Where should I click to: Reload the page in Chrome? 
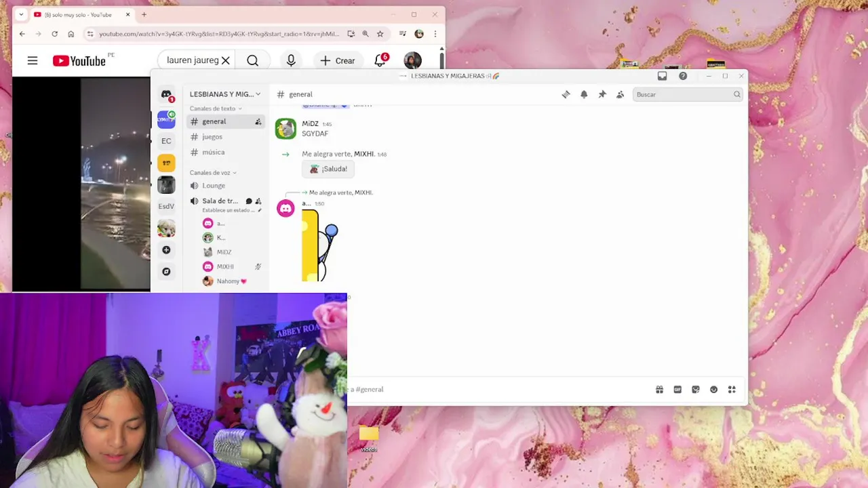[x=56, y=34]
